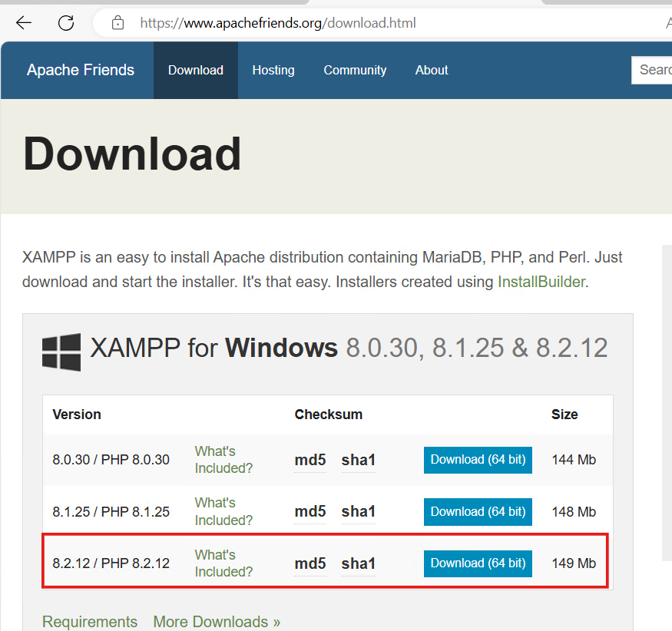Show sha1 checksum for 8.2.12
This screenshot has width=672, height=631.
[x=359, y=563]
